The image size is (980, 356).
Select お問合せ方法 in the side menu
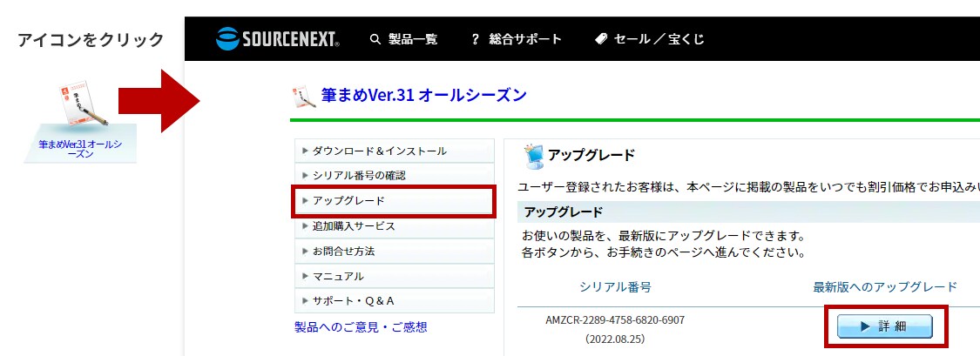coord(395,251)
